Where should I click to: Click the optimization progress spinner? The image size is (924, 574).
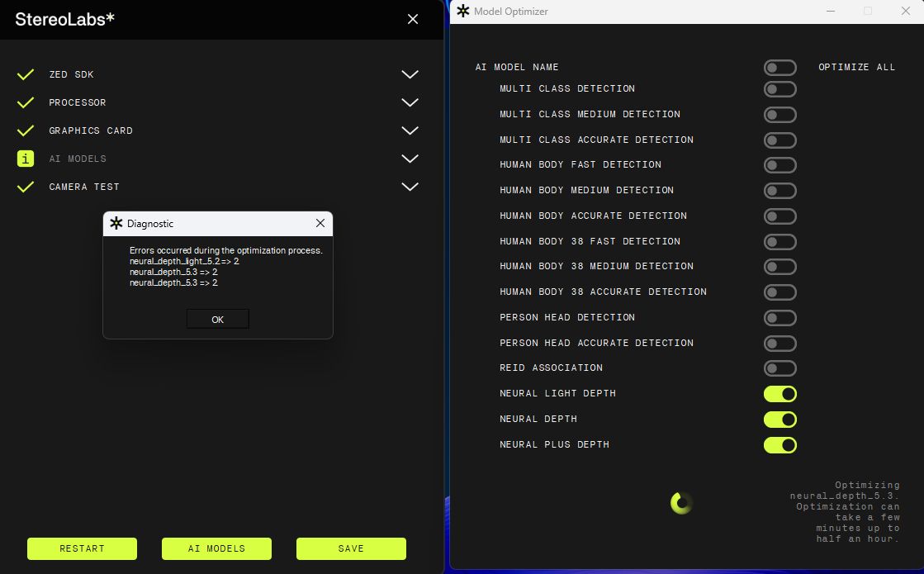(681, 503)
